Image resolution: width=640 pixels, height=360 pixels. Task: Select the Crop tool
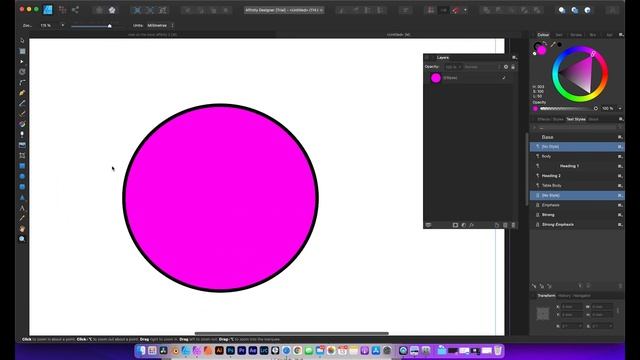click(x=22, y=155)
